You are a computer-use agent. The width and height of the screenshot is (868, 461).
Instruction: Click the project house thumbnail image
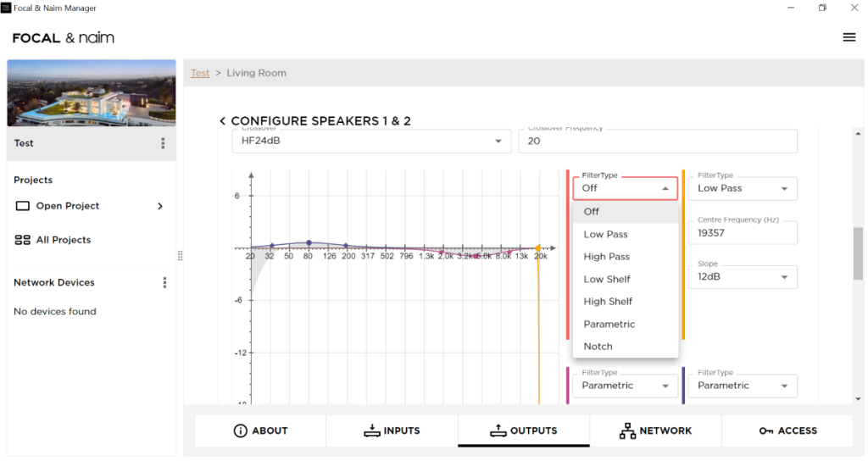tap(92, 93)
